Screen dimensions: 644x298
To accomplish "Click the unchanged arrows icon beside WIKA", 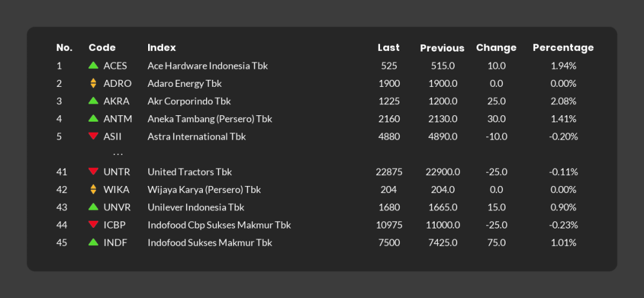I will click(x=93, y=189).
